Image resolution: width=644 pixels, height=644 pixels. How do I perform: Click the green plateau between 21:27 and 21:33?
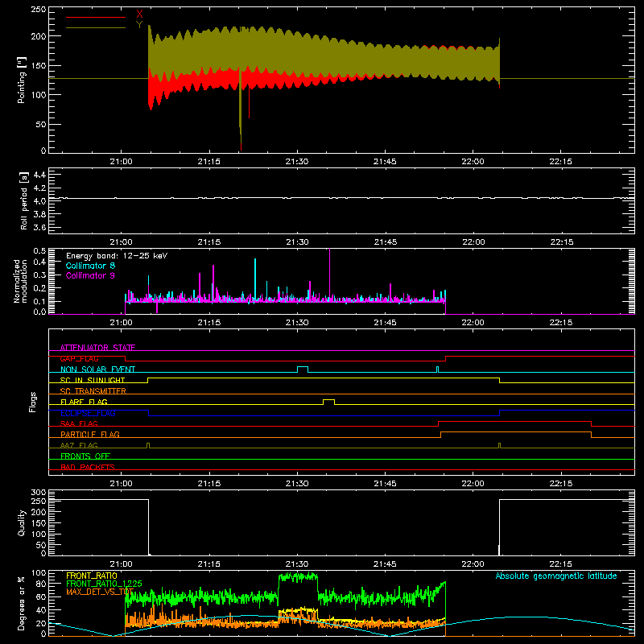click(x=298, y=578)
